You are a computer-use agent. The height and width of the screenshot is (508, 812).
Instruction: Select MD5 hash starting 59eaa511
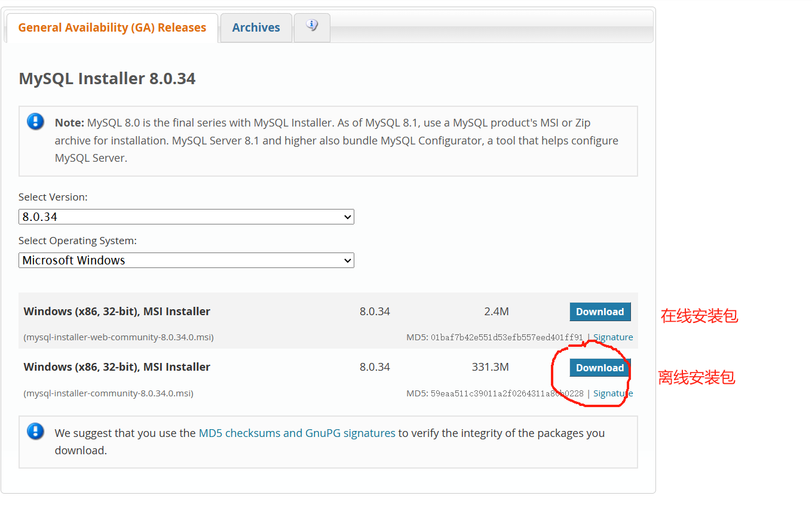point(507,393)
